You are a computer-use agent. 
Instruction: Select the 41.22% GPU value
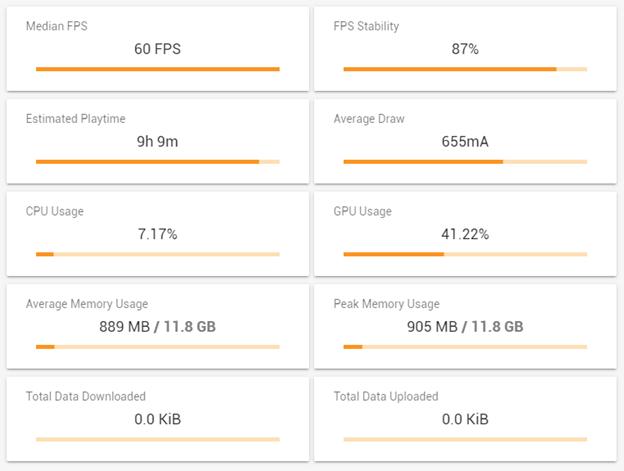(465, 234)
